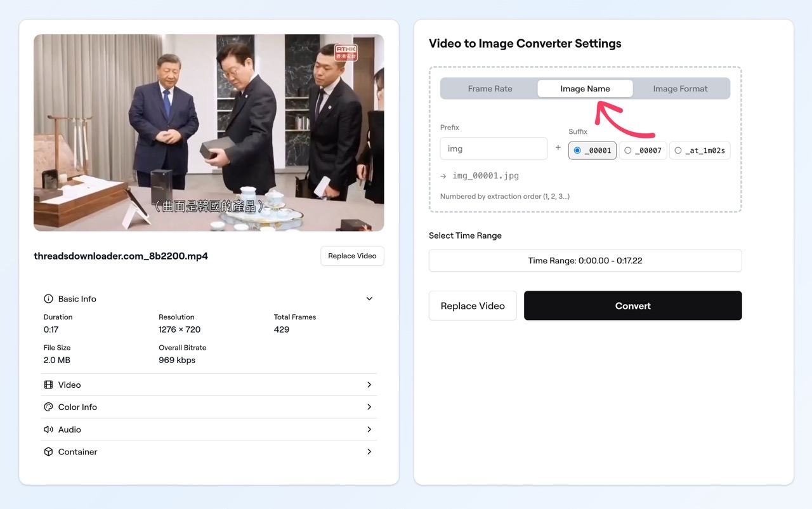
Task: Click the Audio speaker icon
Action: point(48,430)
